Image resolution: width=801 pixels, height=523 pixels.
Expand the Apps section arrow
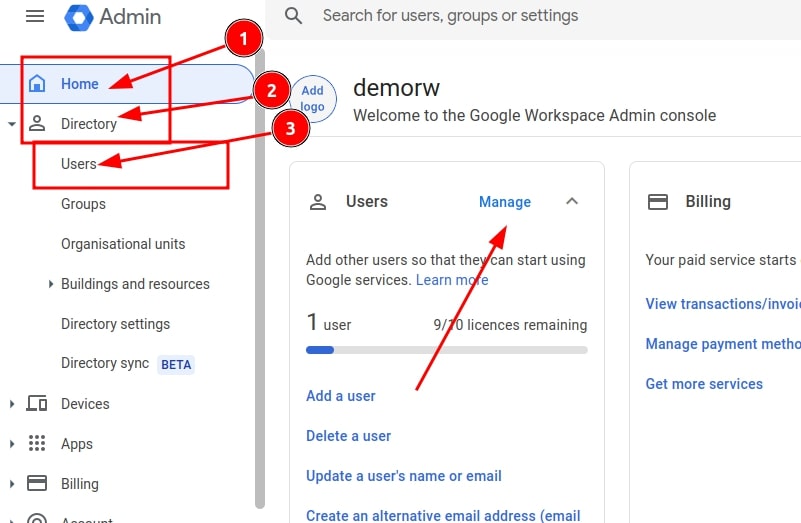click(12, 443)
